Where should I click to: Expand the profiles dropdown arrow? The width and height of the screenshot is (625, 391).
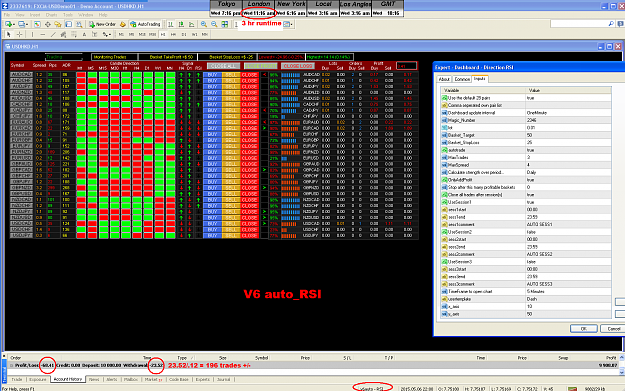pos(27,24)
